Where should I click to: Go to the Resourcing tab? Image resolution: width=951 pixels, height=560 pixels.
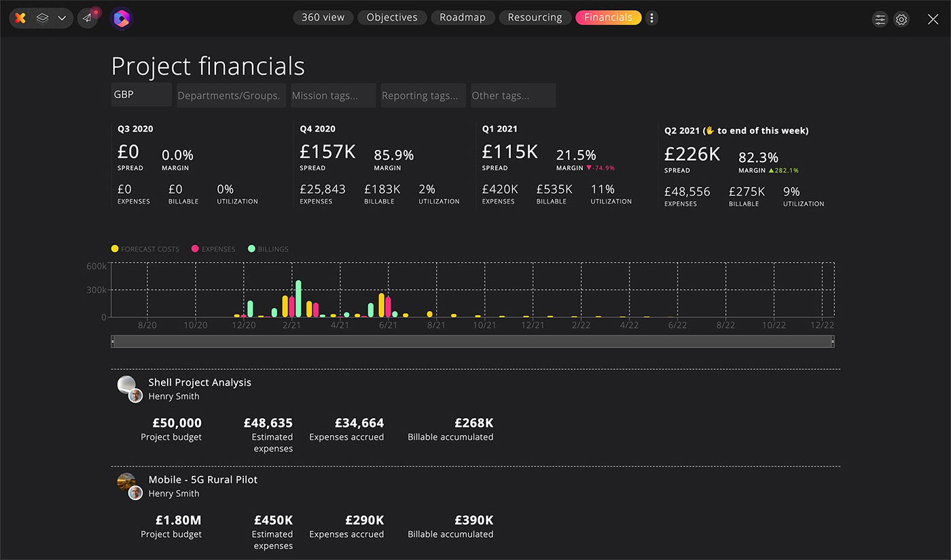click(535, 18)
